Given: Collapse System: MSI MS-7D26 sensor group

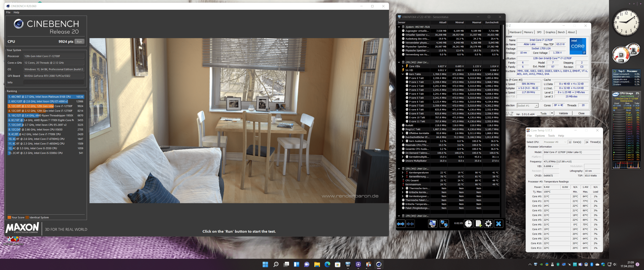Looking at the screenshot, I should [x=399, y=27].
